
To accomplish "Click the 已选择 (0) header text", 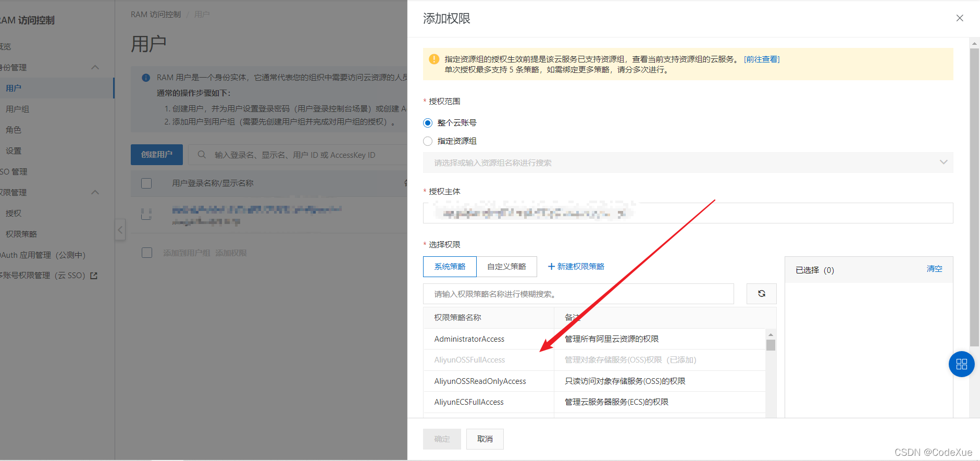I will coord(815,270).
